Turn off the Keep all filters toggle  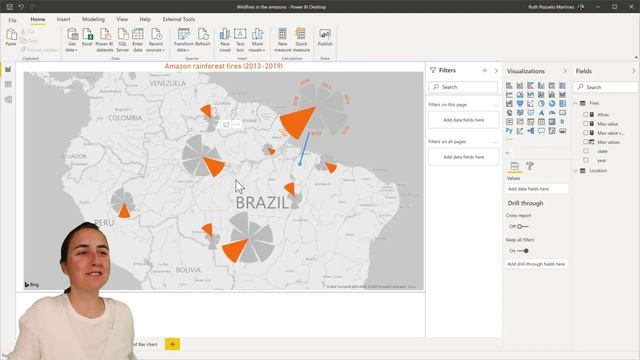point(523,251)
